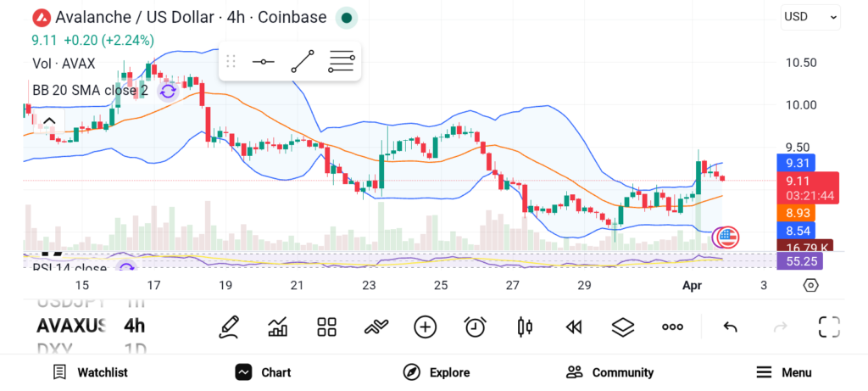Screen dimensions: 868x391
Task: Toggle fullscreen mode for the chart
Action: [x=828, y=327]
